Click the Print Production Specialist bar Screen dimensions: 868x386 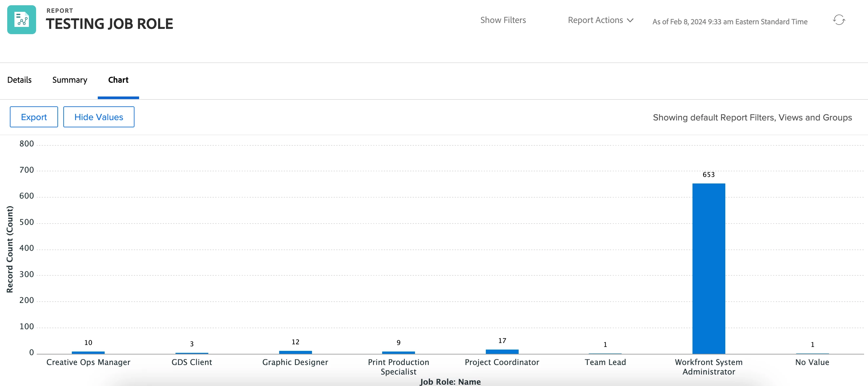[x=398, y=353]
